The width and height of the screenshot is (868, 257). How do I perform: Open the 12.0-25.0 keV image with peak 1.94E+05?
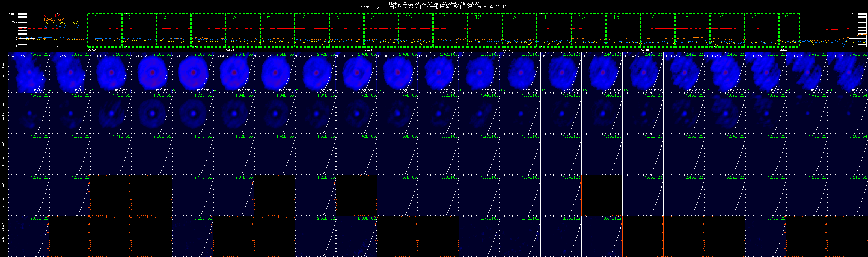pos(725,154)
